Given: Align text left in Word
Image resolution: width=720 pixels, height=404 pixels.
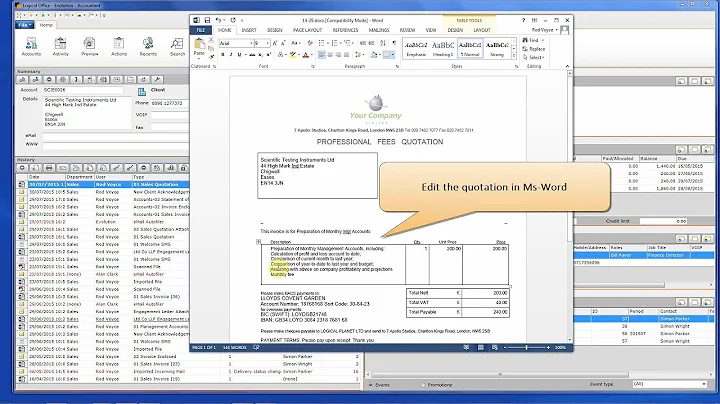Looking at the screenshot, I should point(321,55).
